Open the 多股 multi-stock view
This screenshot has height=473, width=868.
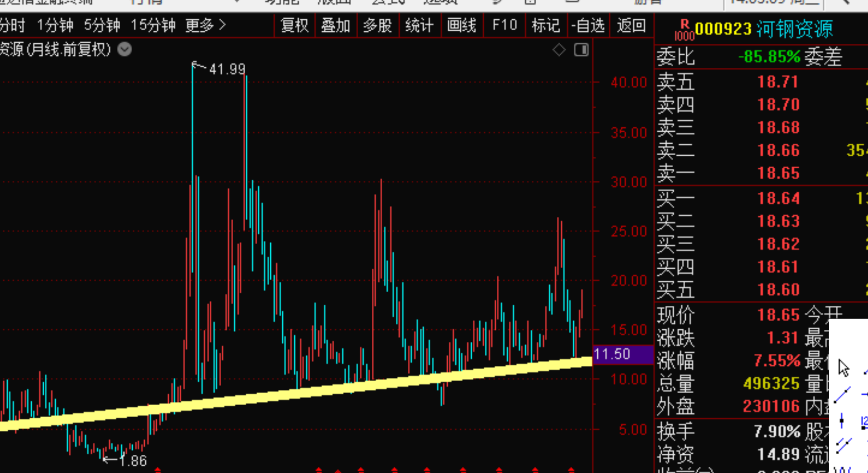click(377, 25)
